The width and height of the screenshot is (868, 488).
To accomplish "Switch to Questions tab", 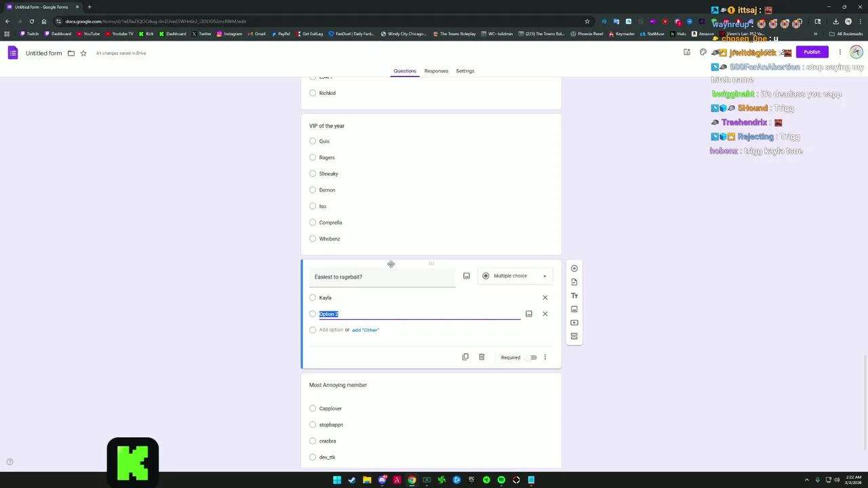I will [405, 70].
